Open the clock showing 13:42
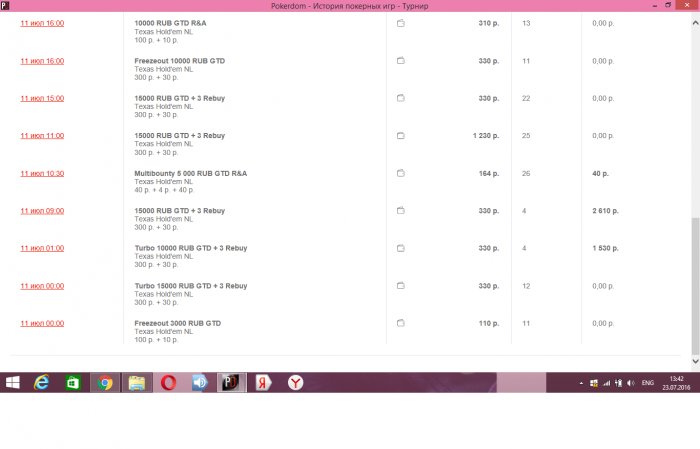 click(x=676, y=383)
